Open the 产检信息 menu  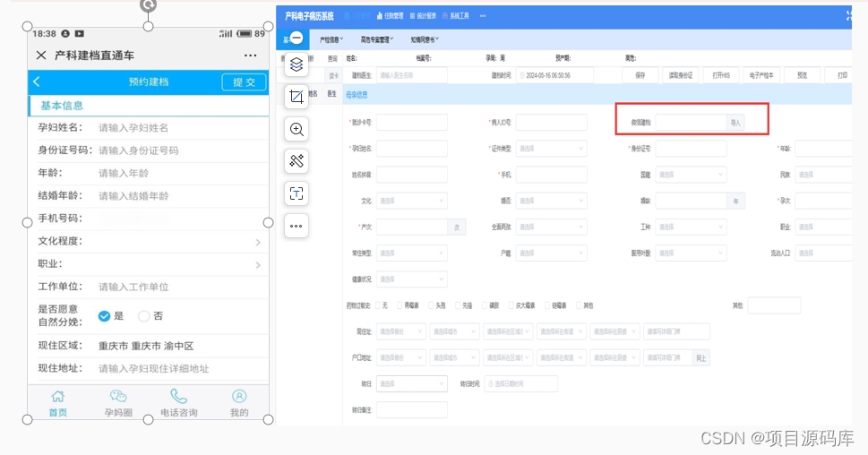331,39
